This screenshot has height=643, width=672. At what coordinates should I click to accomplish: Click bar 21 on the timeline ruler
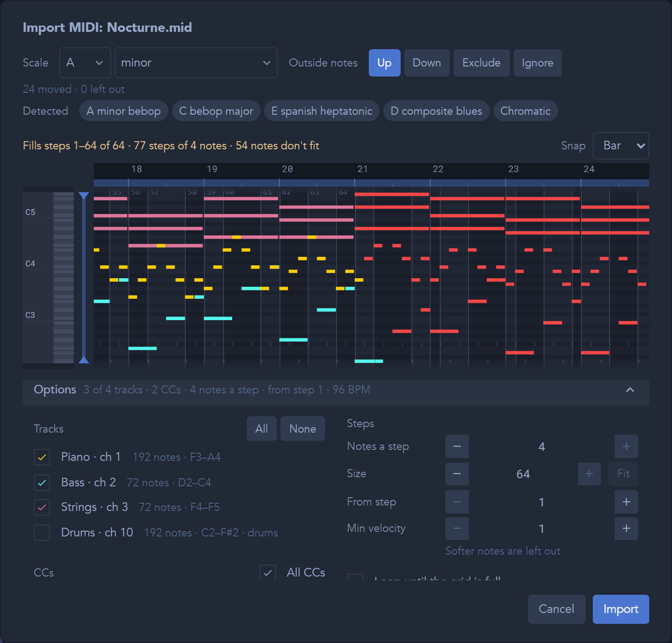click(362, 169)
